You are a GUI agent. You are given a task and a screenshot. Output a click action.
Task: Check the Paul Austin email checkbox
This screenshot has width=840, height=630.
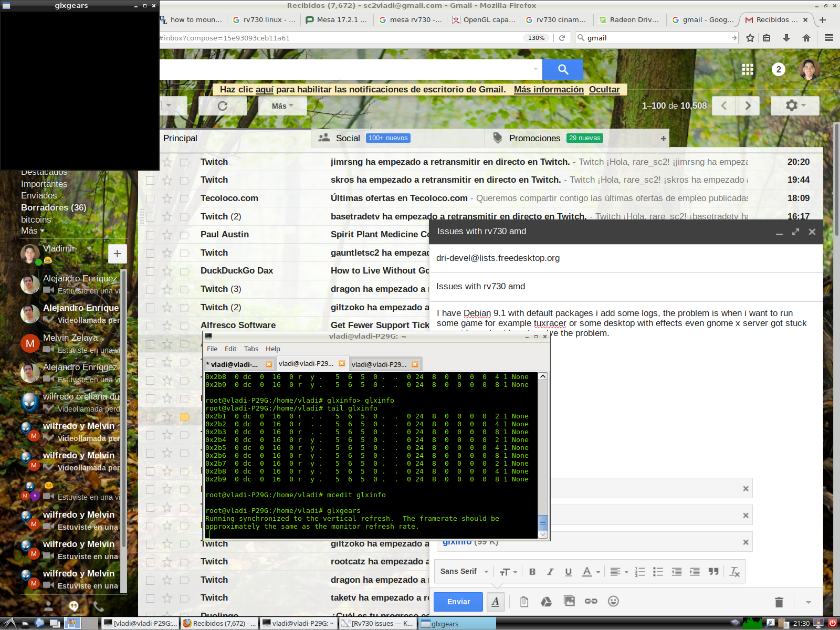point(150,235)
